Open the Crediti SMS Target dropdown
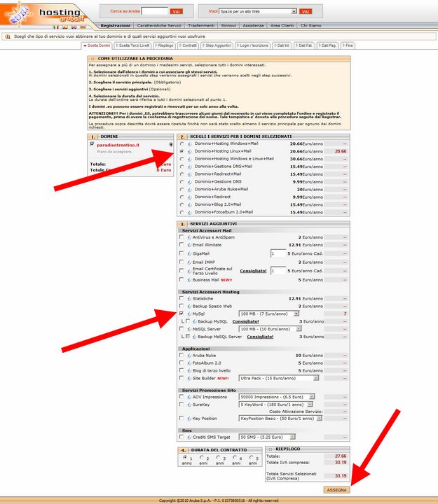 coord(267,437)
